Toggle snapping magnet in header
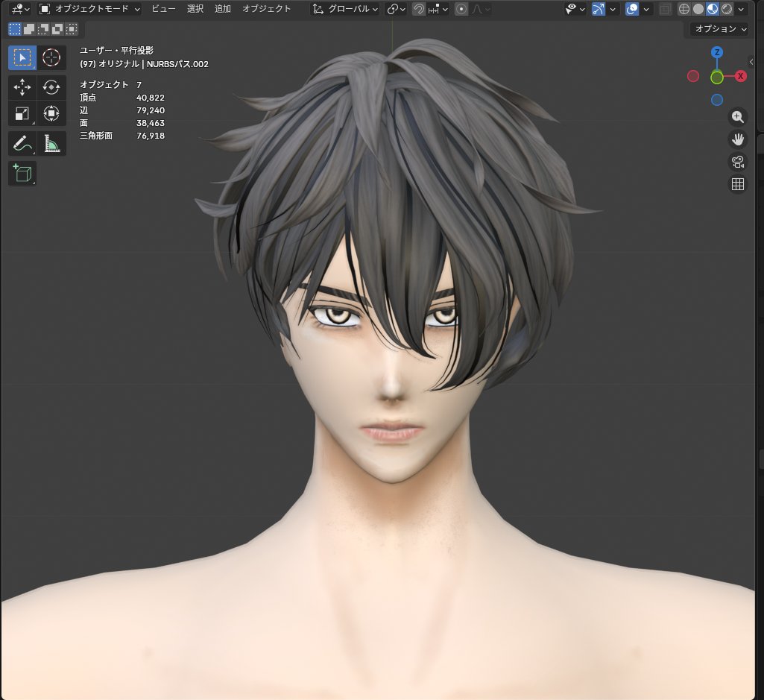Screen dimensions: 764x700 pos(419,9)
